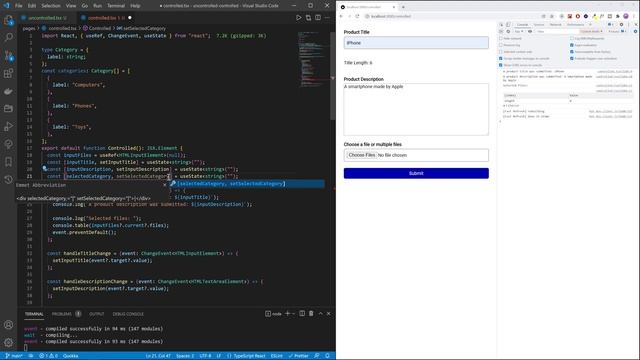Toggle live expression eye icon in console
The image size is (640, 360).
tap(530, 31)
